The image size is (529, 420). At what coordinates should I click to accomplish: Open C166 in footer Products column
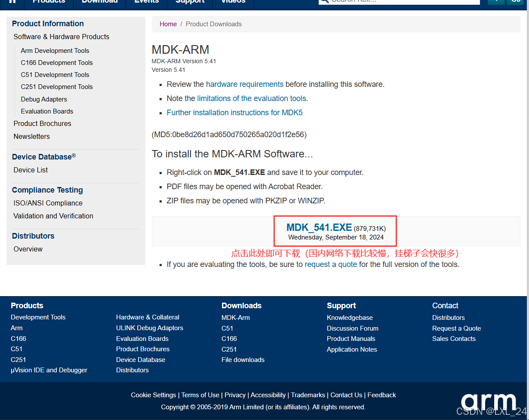coord(18,339)
